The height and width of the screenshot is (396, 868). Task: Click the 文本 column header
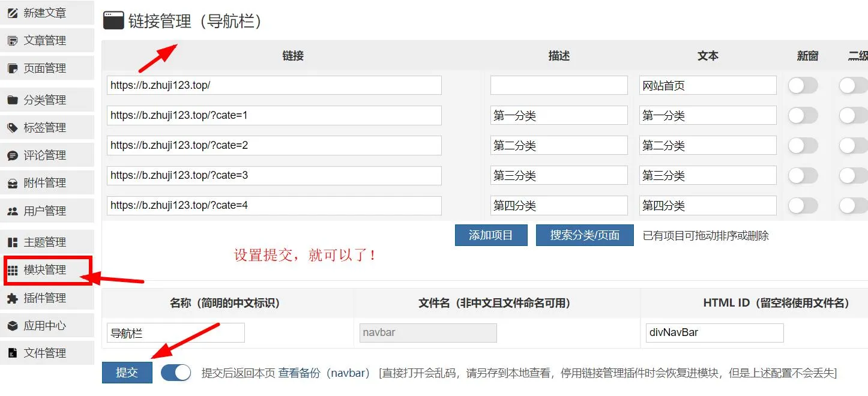tap(708, 56)
